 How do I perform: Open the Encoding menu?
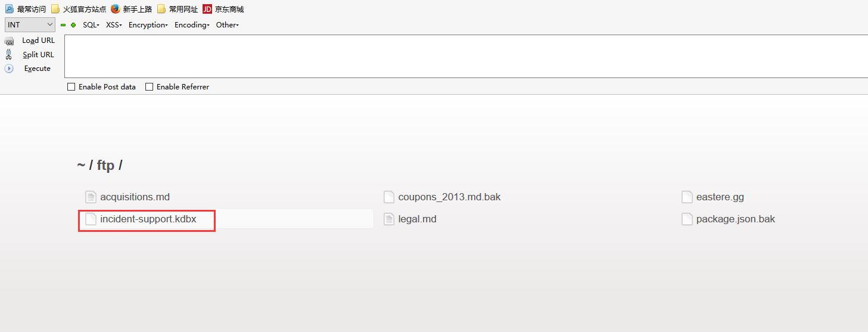(x=192, y=25)
